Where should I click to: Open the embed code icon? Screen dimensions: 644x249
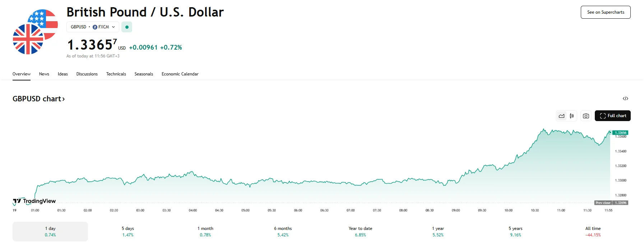pos(625,98)
